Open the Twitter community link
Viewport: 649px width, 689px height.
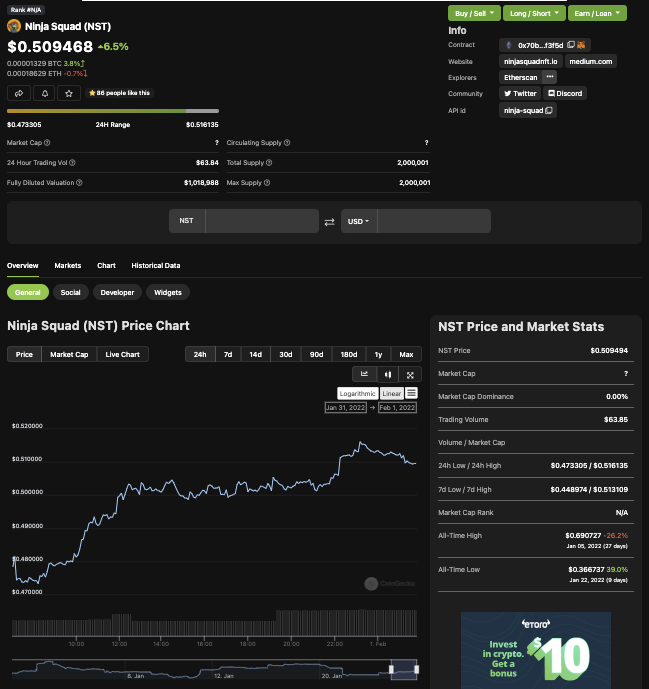pos(520,93)
